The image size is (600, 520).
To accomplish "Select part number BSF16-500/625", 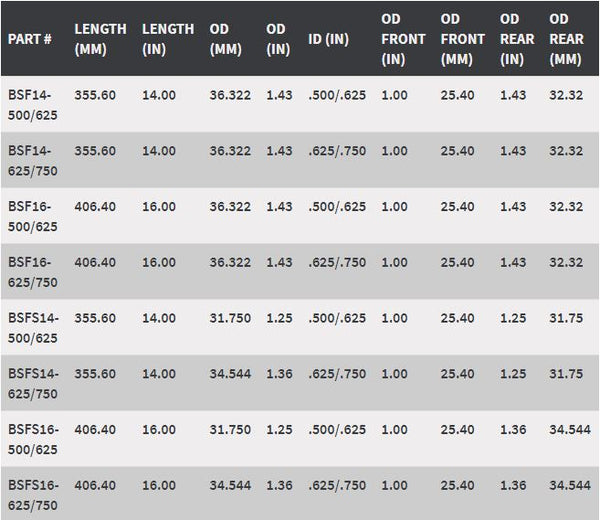I will 32,216.
